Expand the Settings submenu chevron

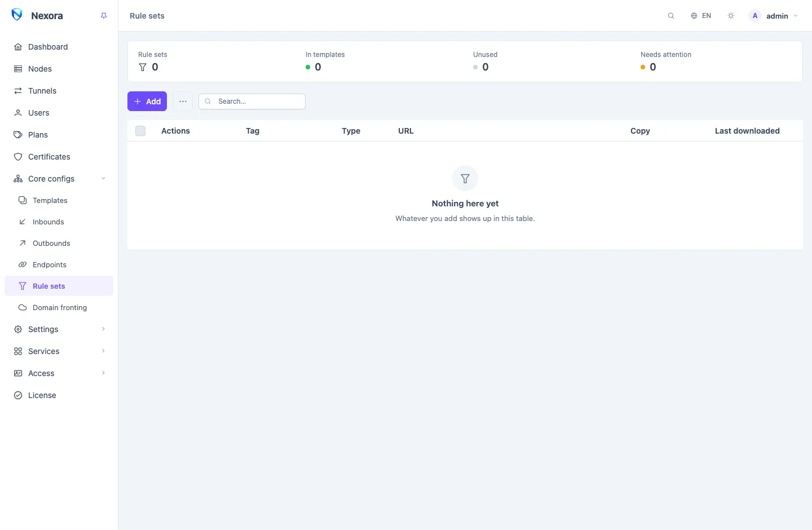[103, 329]
